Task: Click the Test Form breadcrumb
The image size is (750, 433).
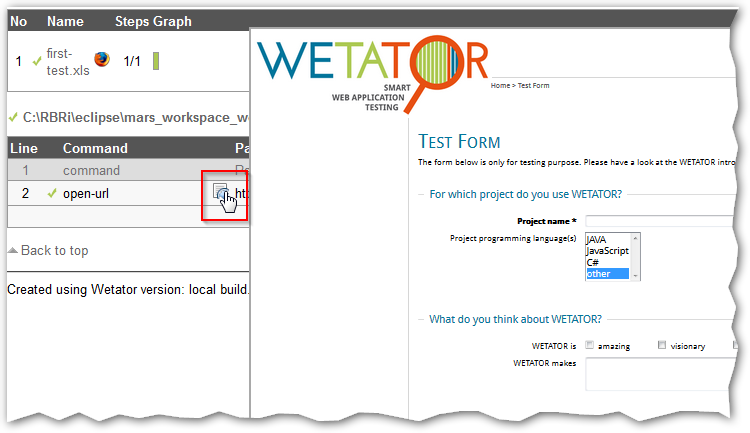Action: coord(533,86)
